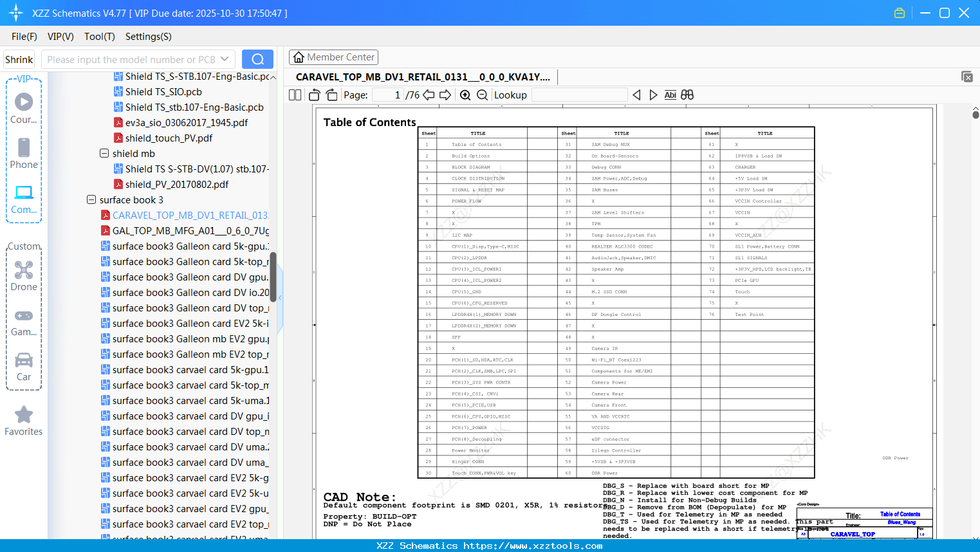
Task: Collapse the shield mb folder
Action: [x=104, y=153]
